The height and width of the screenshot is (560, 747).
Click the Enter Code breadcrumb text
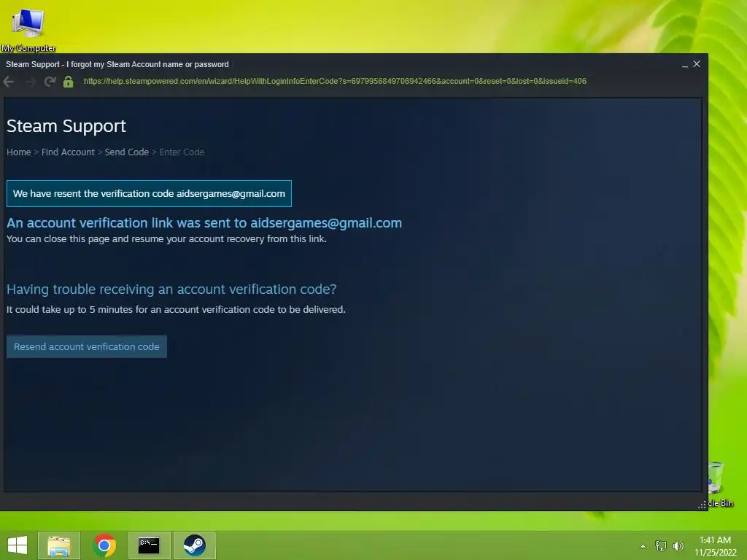[182, 152]
